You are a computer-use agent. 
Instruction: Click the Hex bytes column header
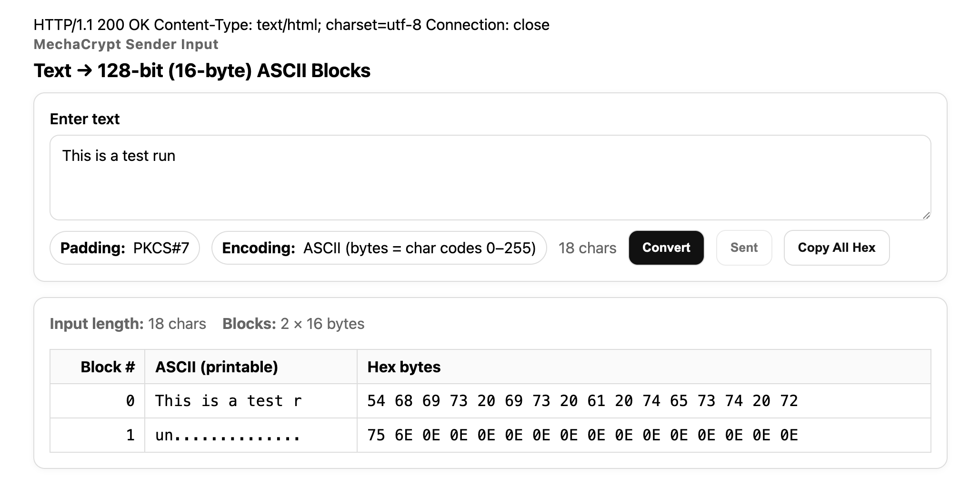pyautogui.click(x=404, y=367)
